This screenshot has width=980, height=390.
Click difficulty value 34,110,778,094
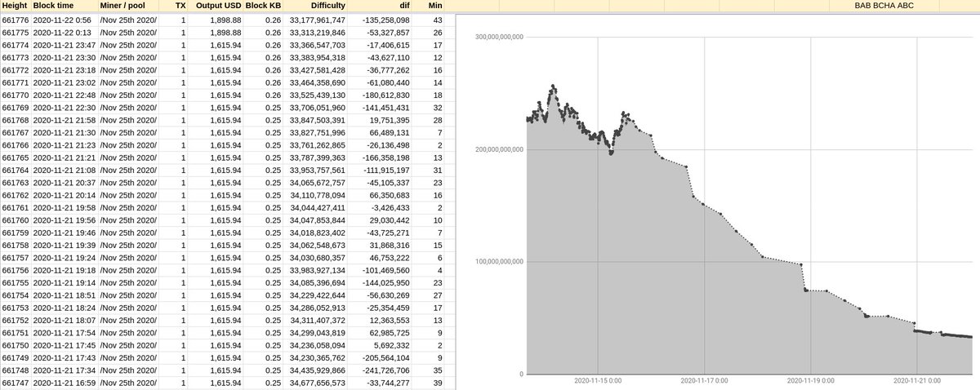pos(317,195)
